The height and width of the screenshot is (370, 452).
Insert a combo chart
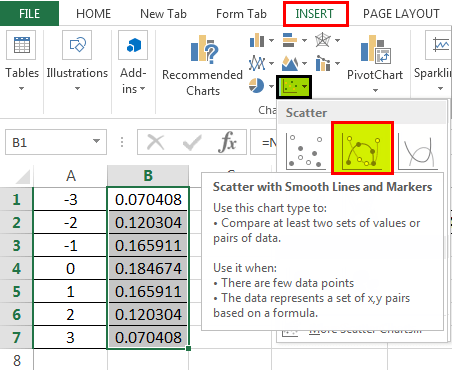tap(323, 63)
